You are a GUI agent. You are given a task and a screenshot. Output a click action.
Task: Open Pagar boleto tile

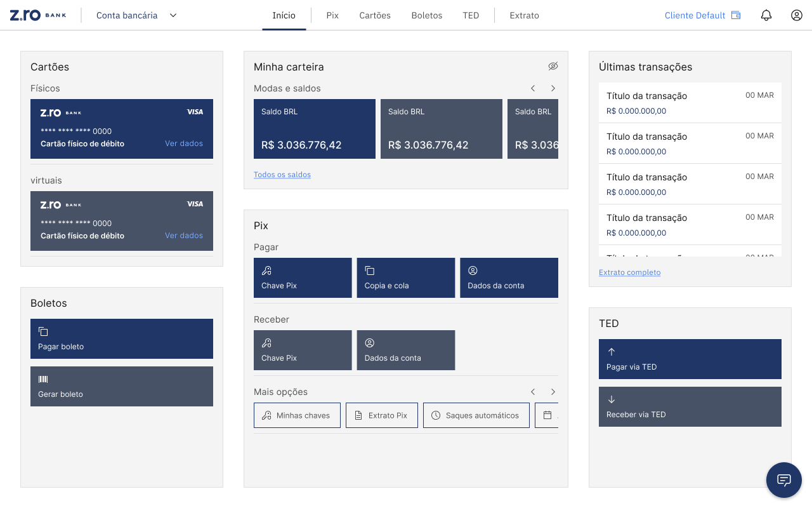click(122, 338)
